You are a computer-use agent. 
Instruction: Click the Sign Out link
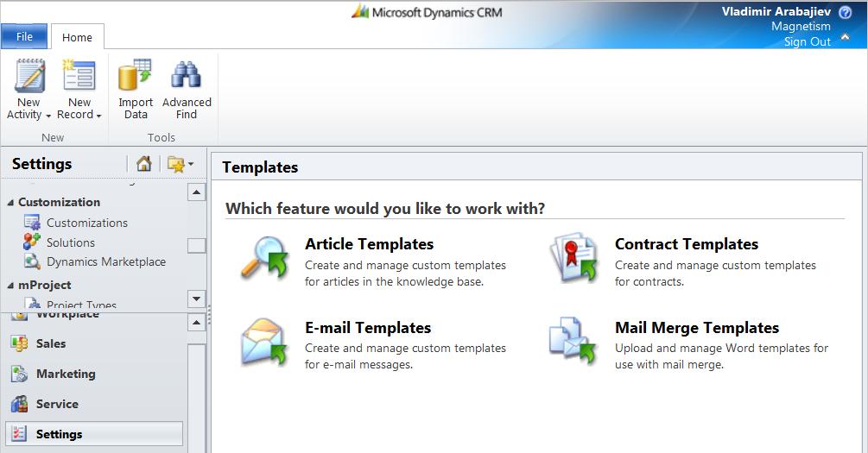[x=807, y=41]
